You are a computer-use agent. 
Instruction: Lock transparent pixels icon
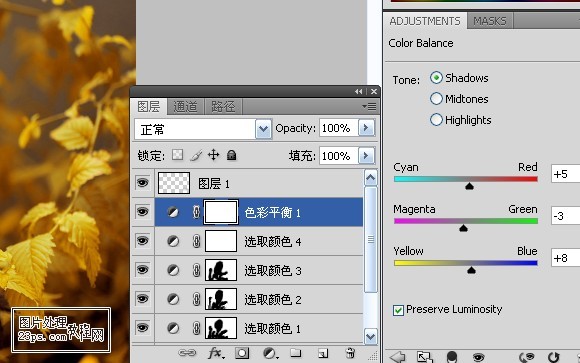(x=178, y=155)
